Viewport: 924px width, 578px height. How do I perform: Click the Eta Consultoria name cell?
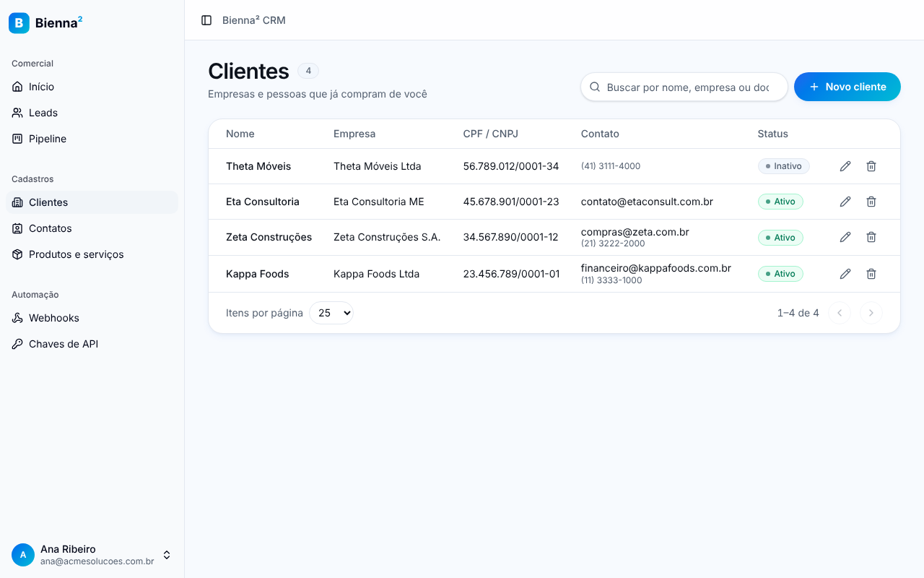point(263,202)
